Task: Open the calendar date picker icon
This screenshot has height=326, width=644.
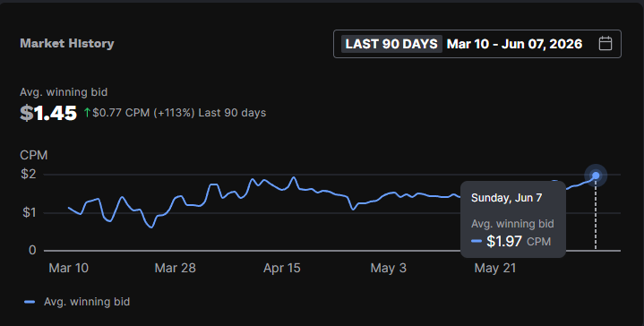Action: click(x=605, y=44)
